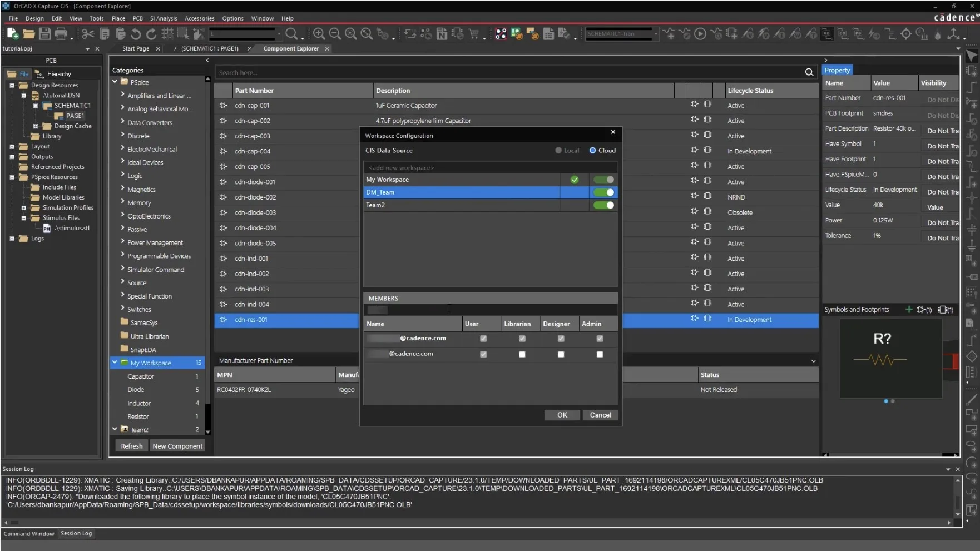
Task: Click the Undo arrow icon
Action: point(135,34)
